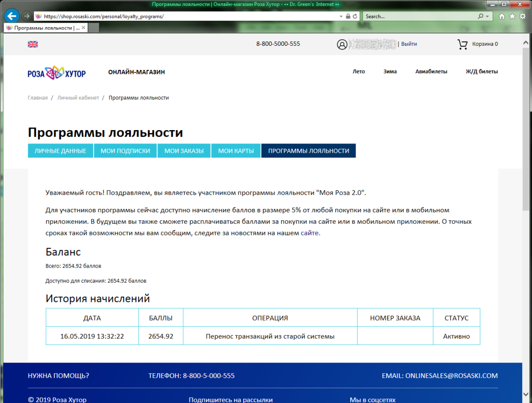Go to Личный кабинет breadcrumb link
The height and width of the screenshot is (403, 532).
78,98
